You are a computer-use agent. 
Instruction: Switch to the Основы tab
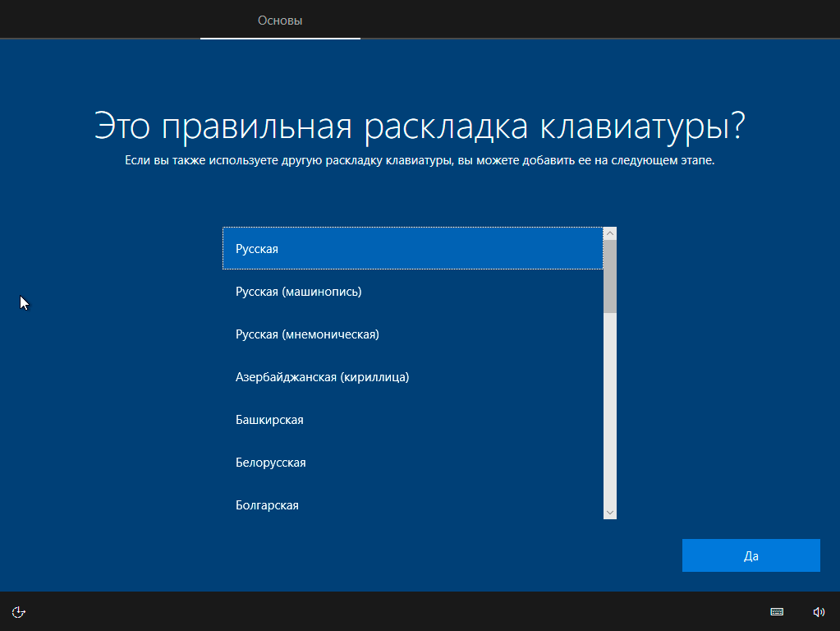[x=280, y=21]
